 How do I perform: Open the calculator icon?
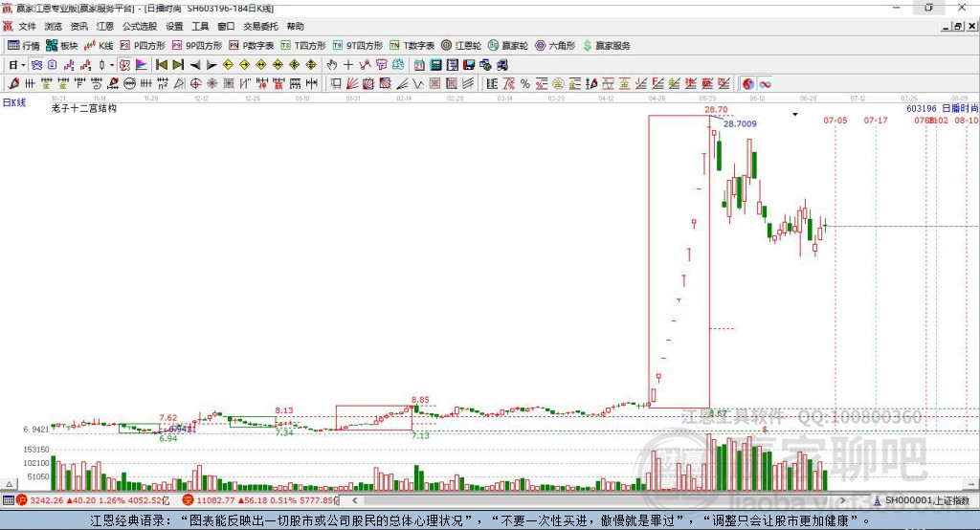[435, 65]
